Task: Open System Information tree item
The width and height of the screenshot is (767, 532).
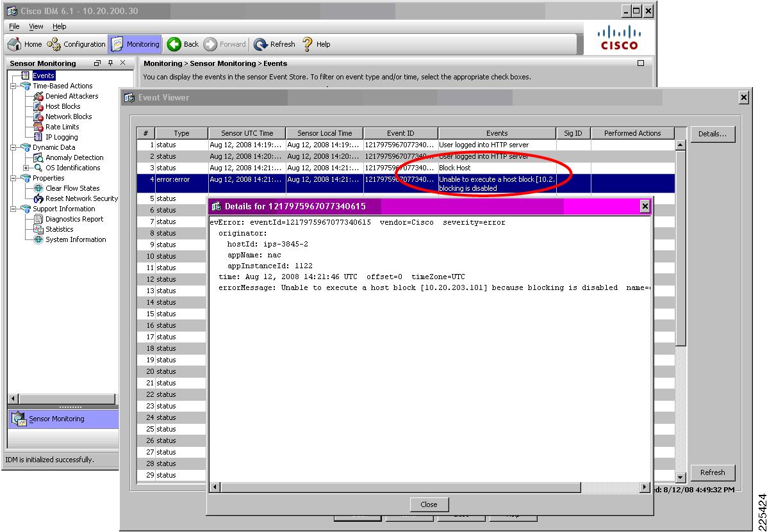Action: [x=76, y=239]
